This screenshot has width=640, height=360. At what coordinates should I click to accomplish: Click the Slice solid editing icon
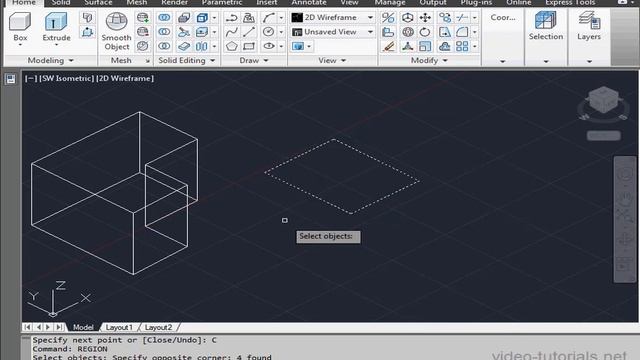(184, 32)
